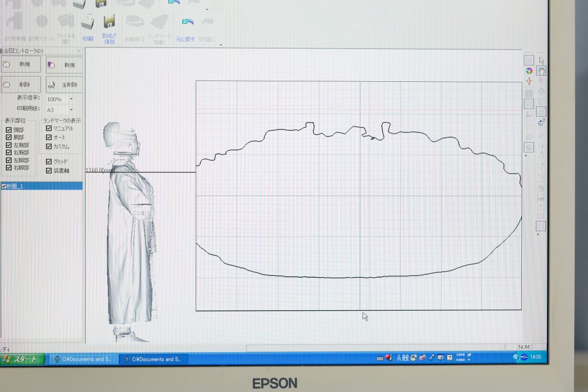Open the Windows スタート button
Image resolution: width=588 pixels, height=392 pixels.
(22, 359)
